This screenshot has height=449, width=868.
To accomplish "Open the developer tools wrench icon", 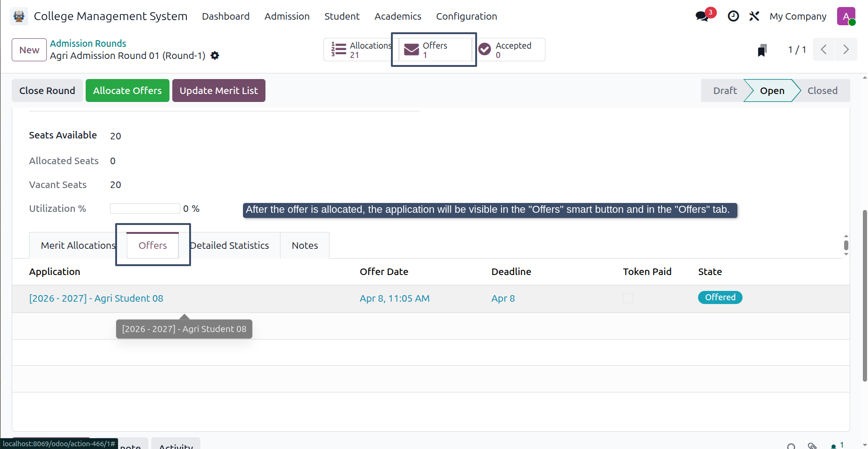I will point(754,16).
